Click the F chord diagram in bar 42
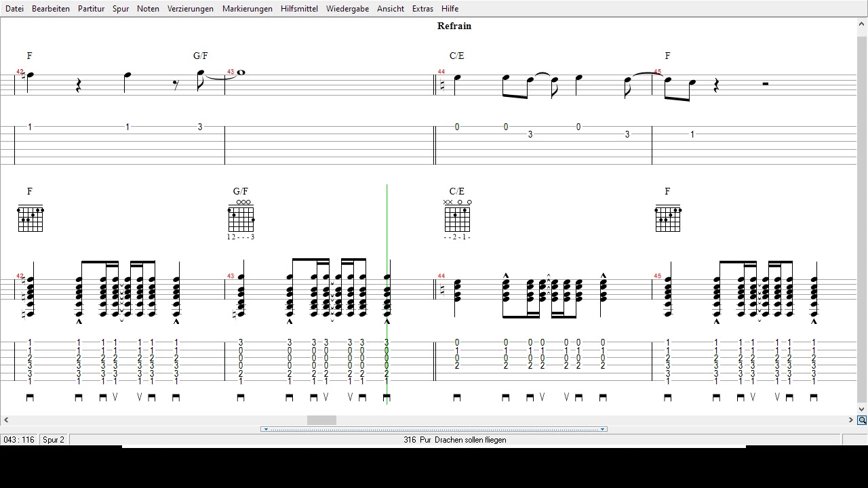 (x=31, y=219)
